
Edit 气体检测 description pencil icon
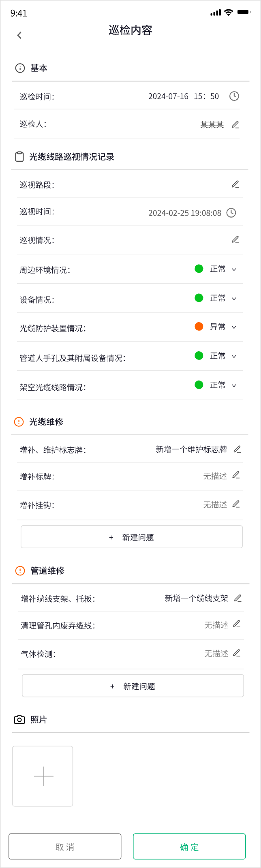237,653
